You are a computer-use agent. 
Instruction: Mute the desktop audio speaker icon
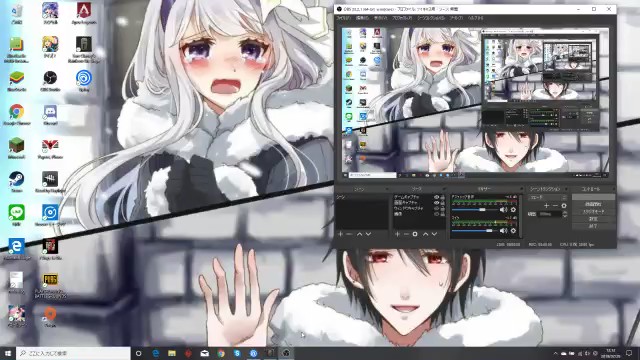pos(504,209)
